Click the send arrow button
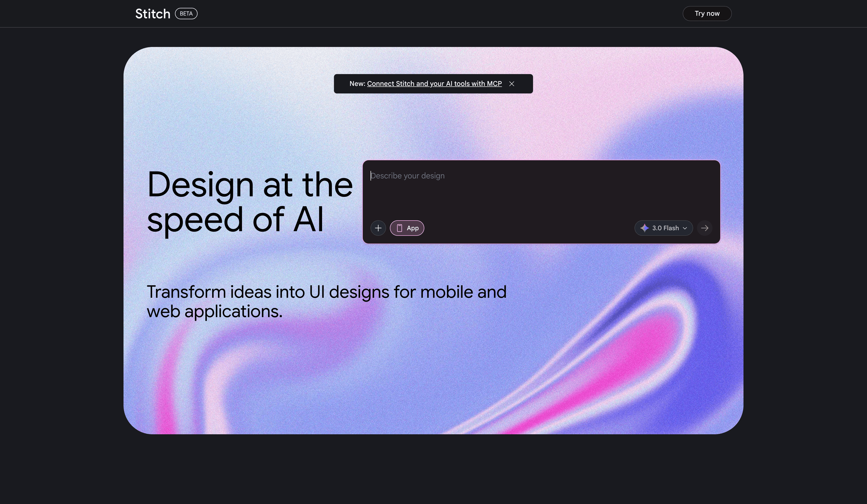Image resolution: width=867 pixels, height=504 pixels. tap(704, 228)
